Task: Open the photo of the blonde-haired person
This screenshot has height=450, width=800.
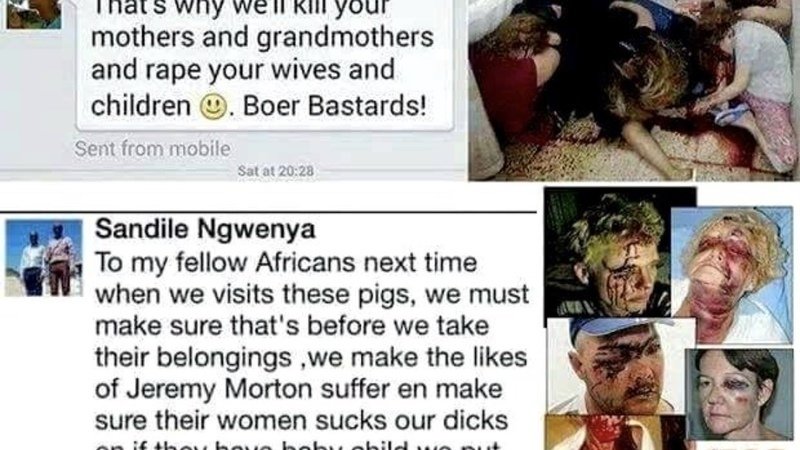Action: (732, 275)
